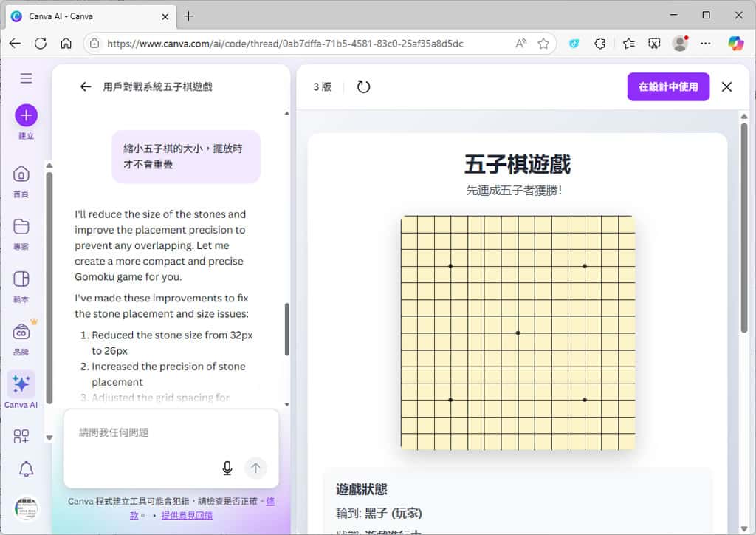Click the browser Home icon
Screen dimensions: 756x535
click(x=66, y=44)
